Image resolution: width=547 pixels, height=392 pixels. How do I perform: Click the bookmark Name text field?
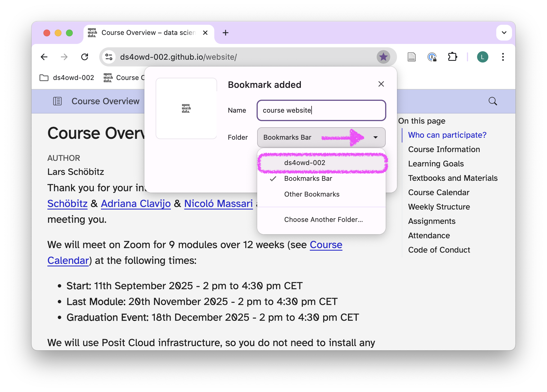[321, 110]
